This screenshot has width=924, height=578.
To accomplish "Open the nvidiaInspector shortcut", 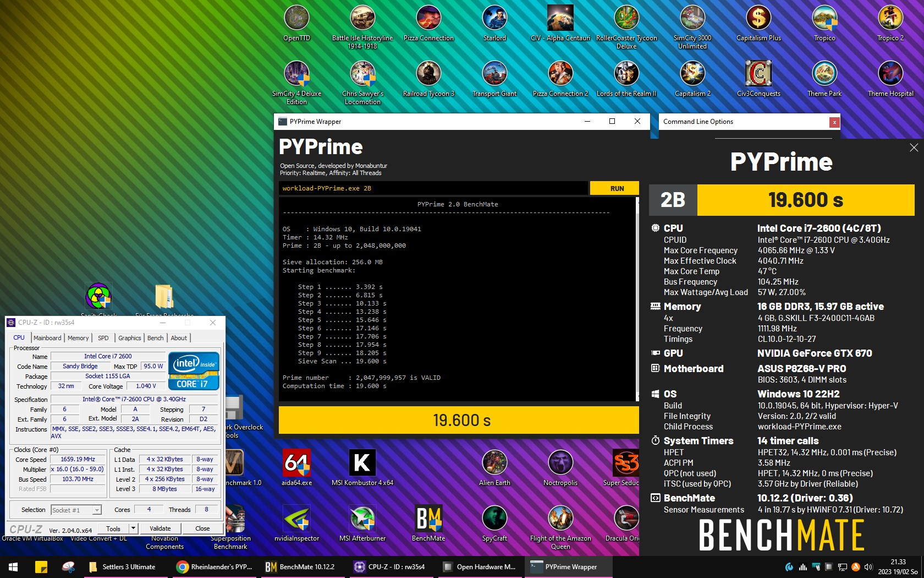I will tap(296, 524).
